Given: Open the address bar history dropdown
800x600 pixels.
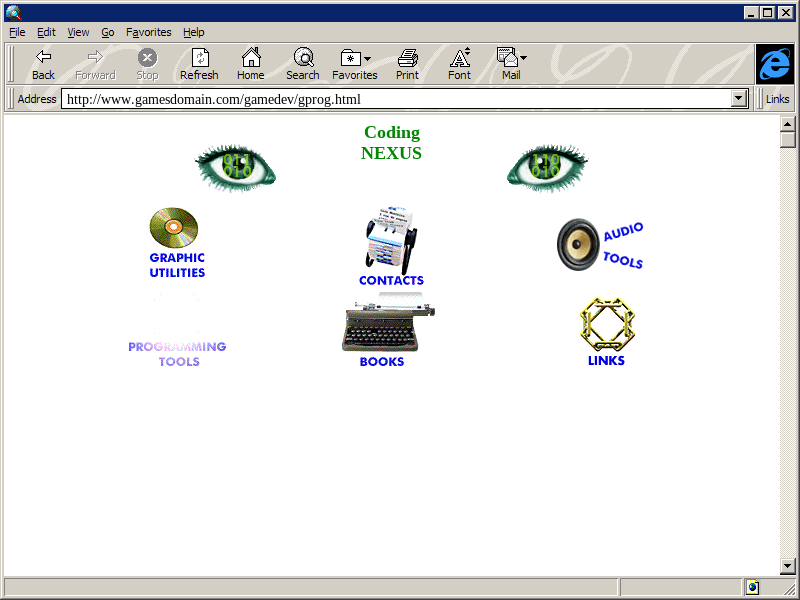Looking at the screenshot, I should coord(740,99).
